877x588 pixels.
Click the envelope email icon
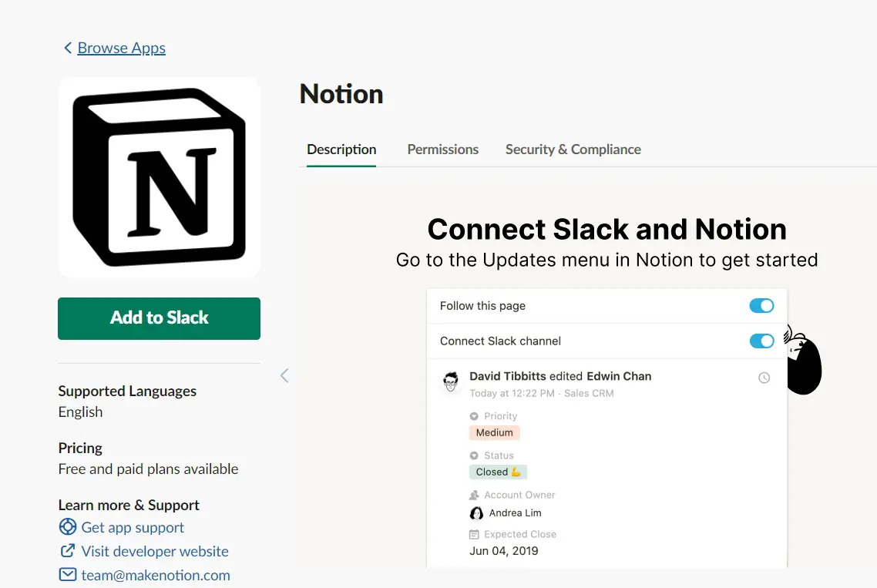tap(68, 575)
